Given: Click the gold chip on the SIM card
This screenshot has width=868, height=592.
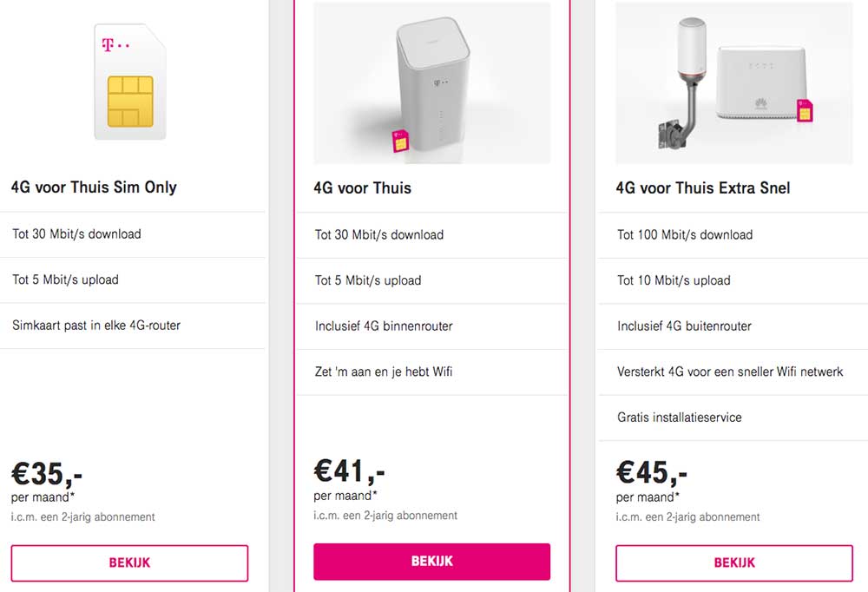Looking at the screenshot, I should pyautogui.click(x=130, y=100).
